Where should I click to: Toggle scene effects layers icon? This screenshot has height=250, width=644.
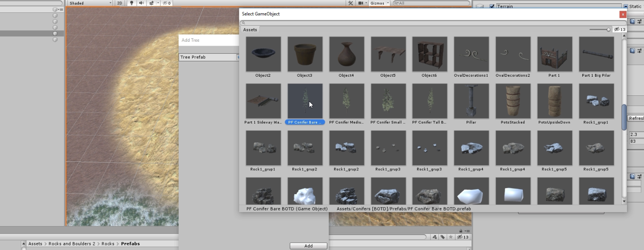tap(151, 3)
